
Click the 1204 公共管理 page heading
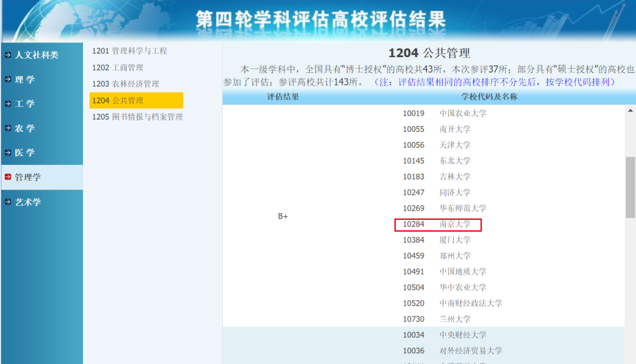tap(429, 53)
